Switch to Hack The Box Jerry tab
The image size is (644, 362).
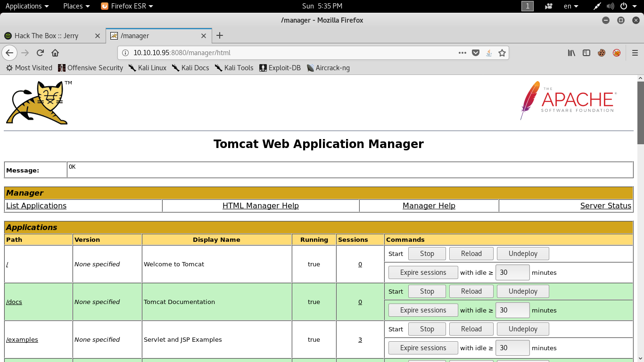click(46, 36)
